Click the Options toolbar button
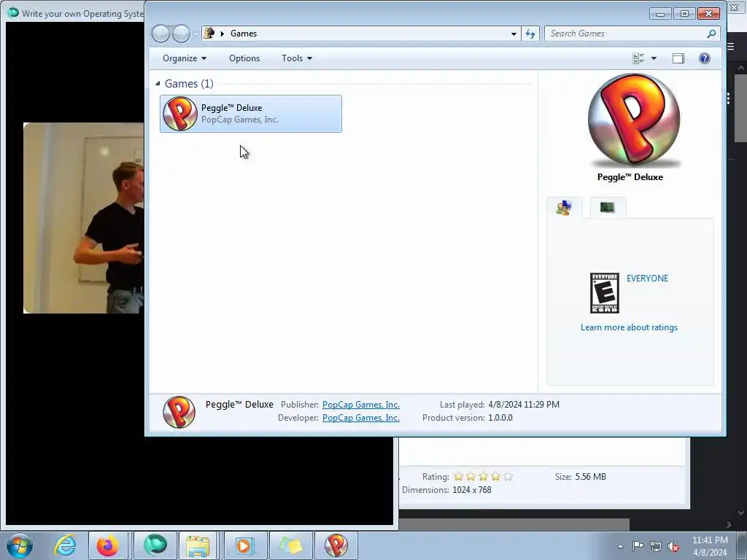This screenshot has height=560, width=747. (x=244, y=58)
